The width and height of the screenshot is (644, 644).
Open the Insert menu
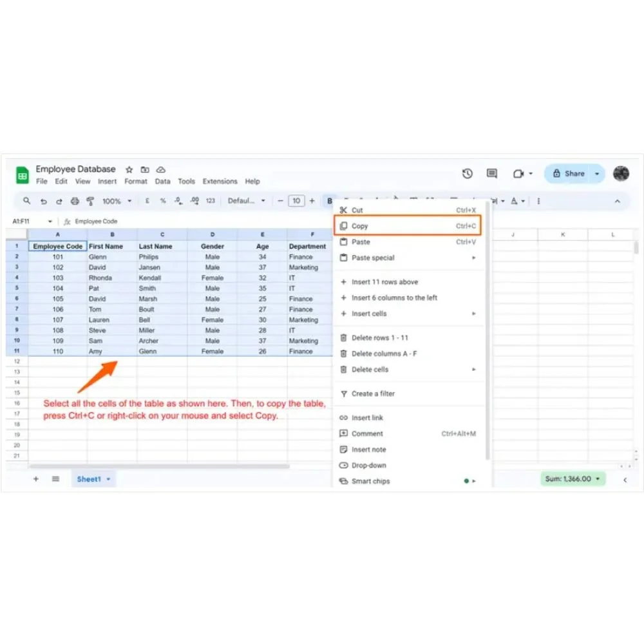coord(107,182)
